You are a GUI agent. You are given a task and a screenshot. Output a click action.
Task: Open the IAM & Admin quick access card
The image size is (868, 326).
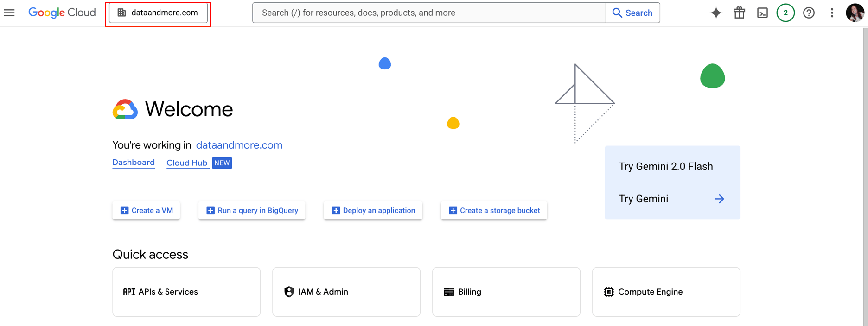(x=346, y=292)
